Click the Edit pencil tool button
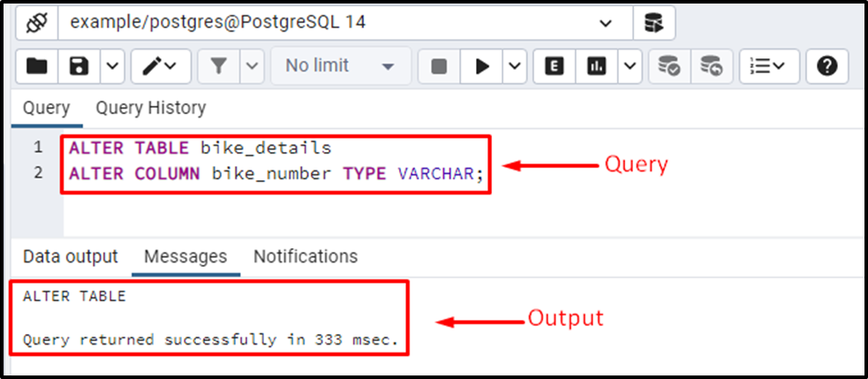Image resolution: width=868 pixels, height=379 pixels. click(161, 66)
